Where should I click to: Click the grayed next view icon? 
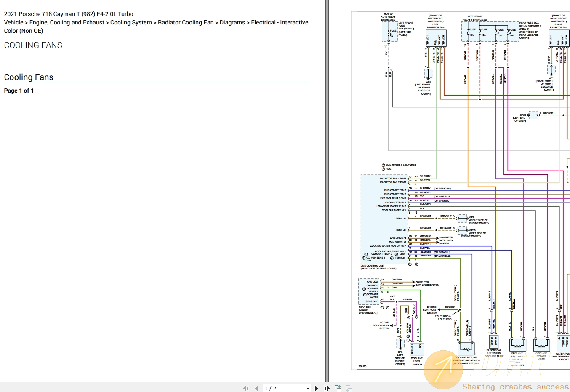tap(349, 388)
